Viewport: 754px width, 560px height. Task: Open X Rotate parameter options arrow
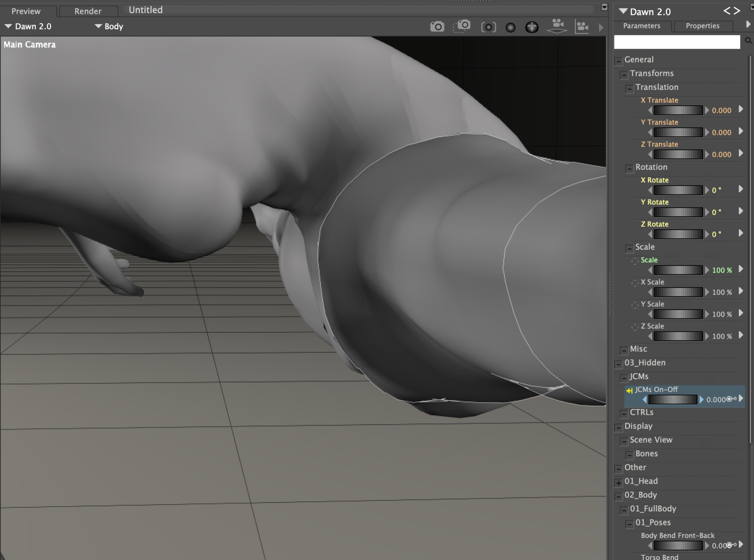741,189
